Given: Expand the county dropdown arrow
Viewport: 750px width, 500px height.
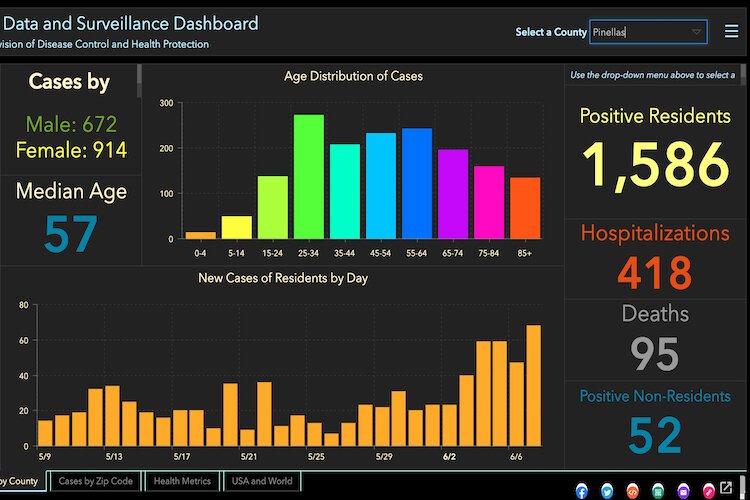Looking at the screenshot, I should [696, 32].
